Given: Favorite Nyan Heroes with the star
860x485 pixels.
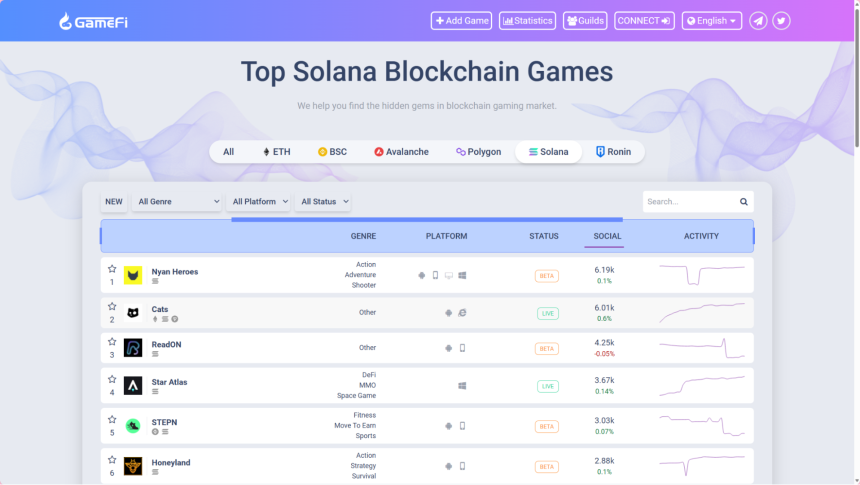Looking at the screenshot, I should (112, 269).
